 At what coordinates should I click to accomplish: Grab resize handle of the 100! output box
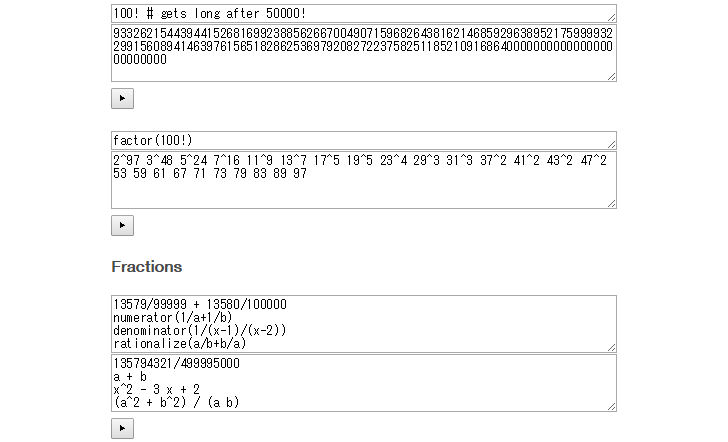(x=611, y=77)
